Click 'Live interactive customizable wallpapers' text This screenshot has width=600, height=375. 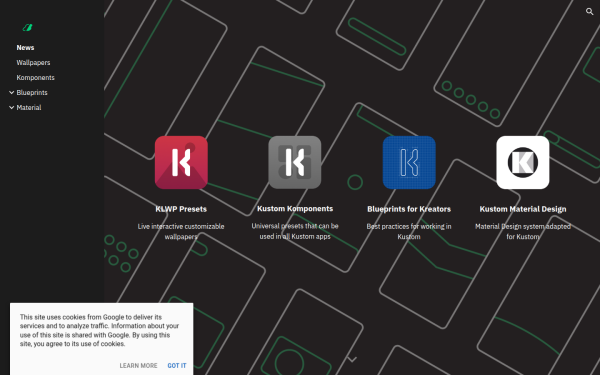click(181, 232)
